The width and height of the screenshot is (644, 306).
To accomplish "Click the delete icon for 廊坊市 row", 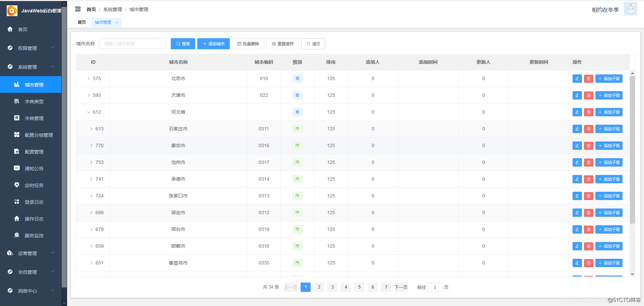I will click(x=588, y=146).
